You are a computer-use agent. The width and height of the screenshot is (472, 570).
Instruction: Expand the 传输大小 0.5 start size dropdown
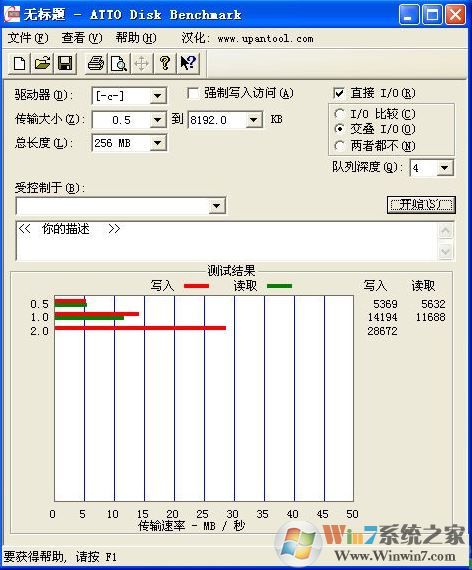point(157,120)
